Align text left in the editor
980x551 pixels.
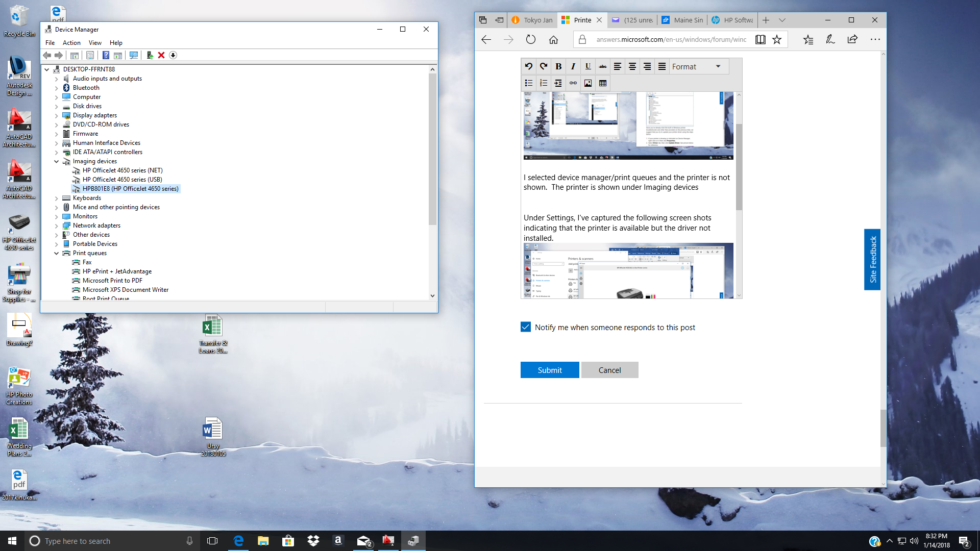pos(618,66)
